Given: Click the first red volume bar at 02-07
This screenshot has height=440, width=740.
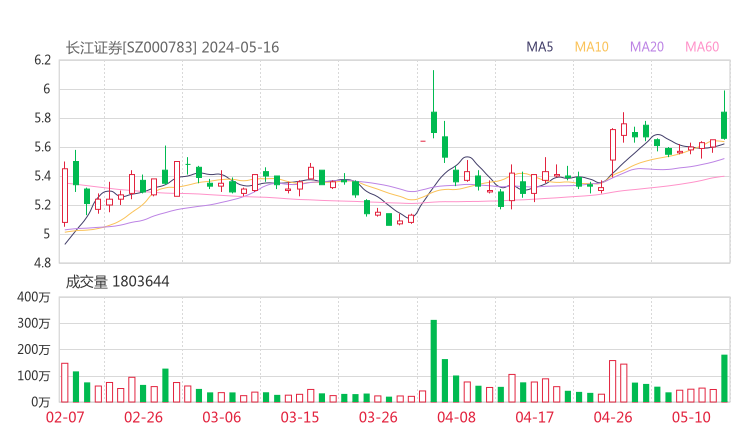Looking at the screenshot, I should 65,383.
